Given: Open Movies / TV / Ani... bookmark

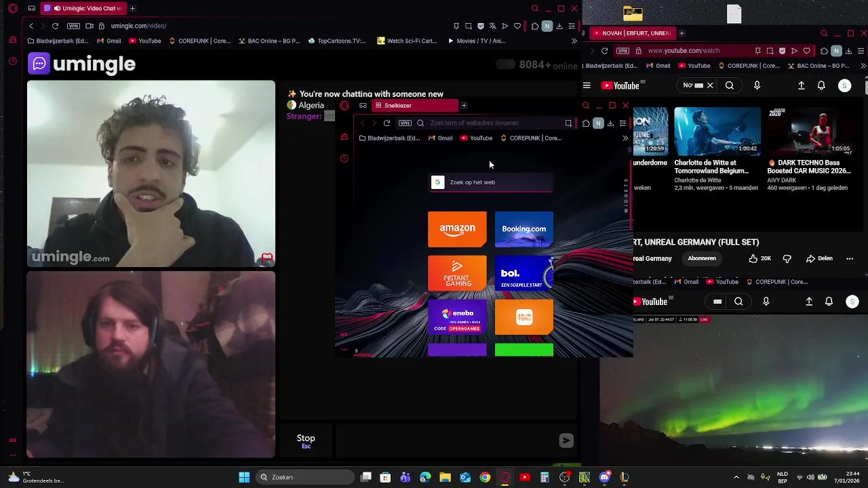Looking at the screenshot, I should (x=477, y=41).
